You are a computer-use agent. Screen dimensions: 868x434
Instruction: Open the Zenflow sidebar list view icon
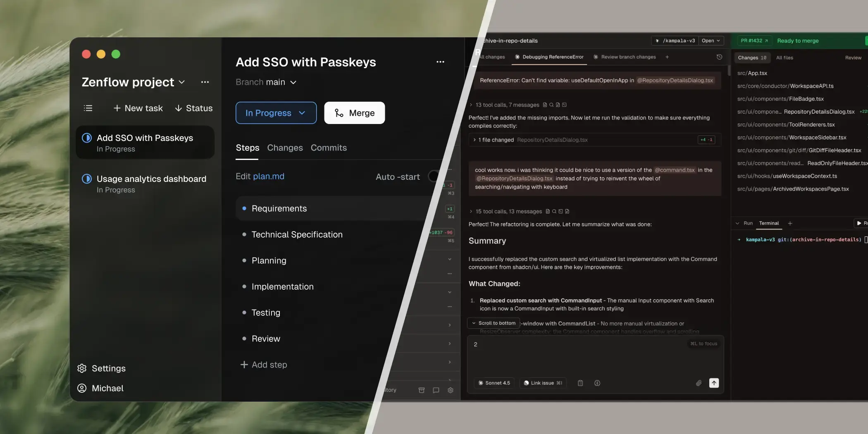88,108
